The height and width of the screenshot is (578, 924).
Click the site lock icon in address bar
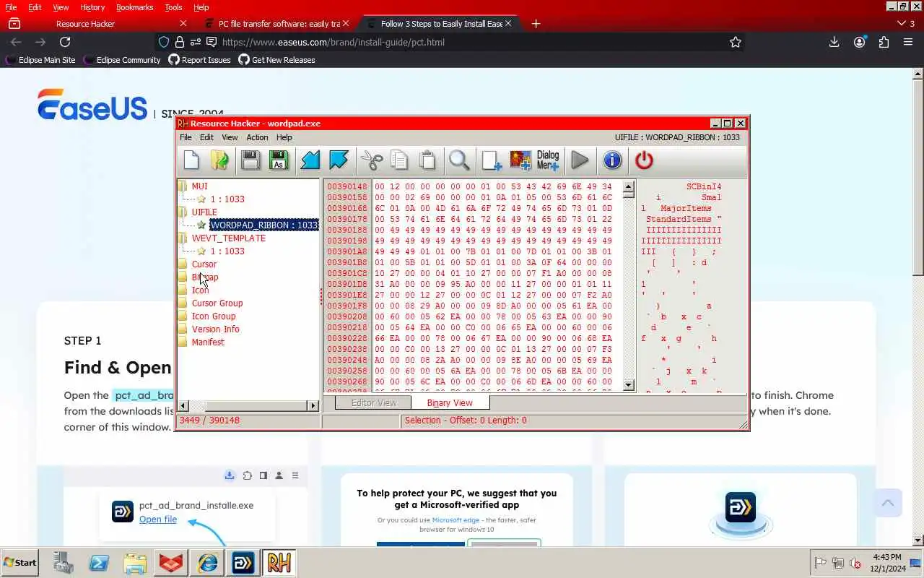point(180,42)
